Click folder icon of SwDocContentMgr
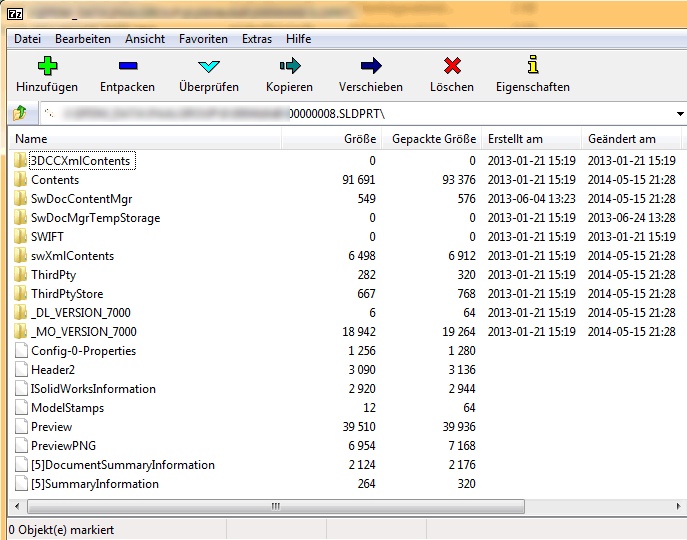The image size is (687, 540). pyautogui.click(x=20, y=199)
